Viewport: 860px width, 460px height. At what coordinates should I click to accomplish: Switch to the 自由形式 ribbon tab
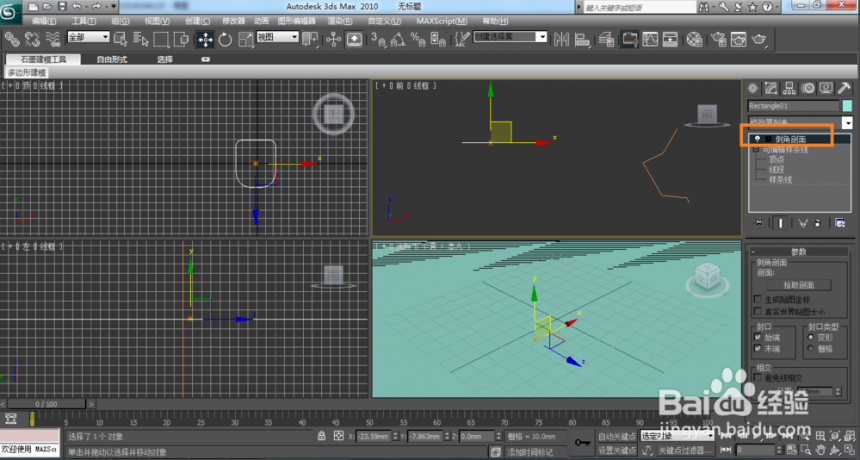click(112, 59)
